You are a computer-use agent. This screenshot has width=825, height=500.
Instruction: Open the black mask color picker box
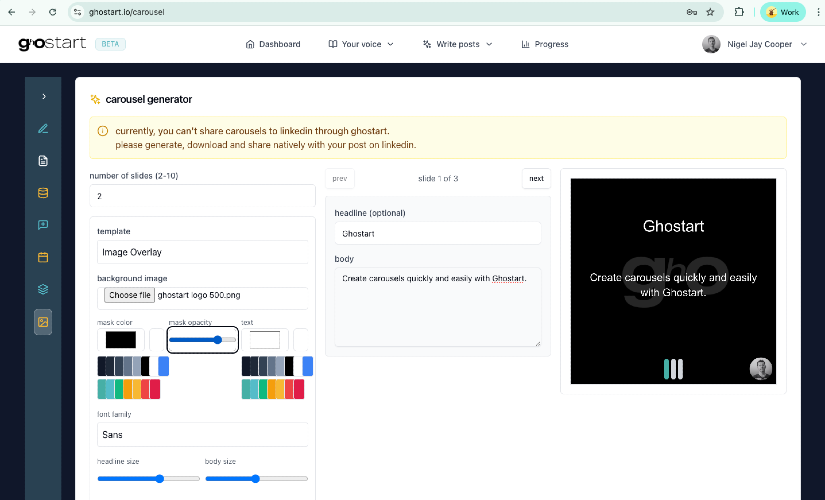pos(121,339)
